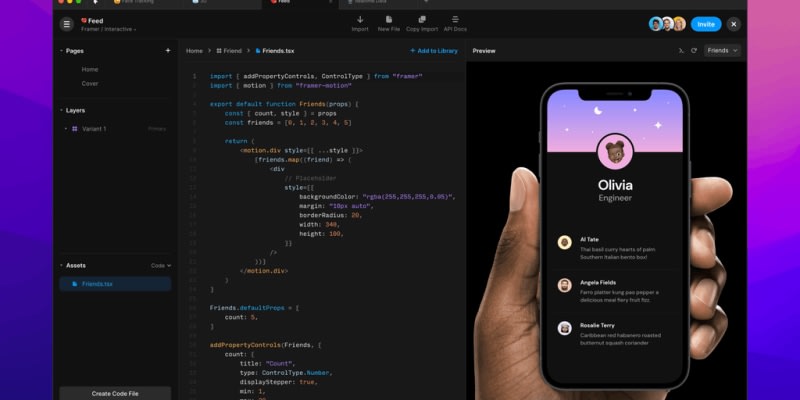Click Add to Library link
Image resolution: width=800 pixels, height=400 pixels.
434,50
